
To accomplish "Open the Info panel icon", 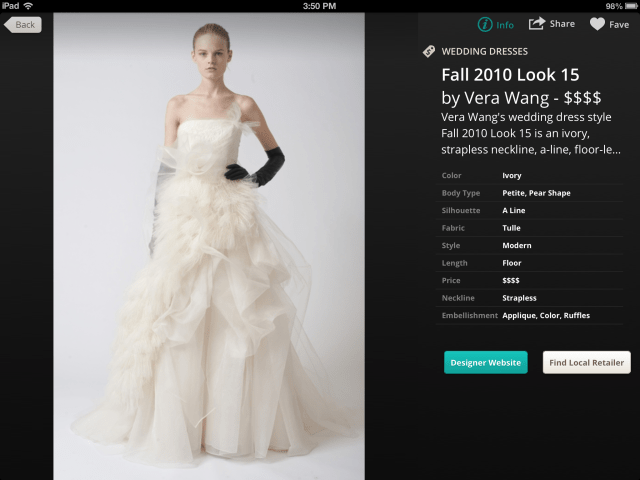I will (x=485, y=25).
